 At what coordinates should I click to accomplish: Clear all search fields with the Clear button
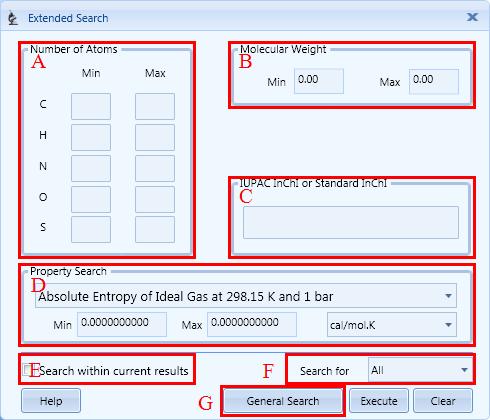point(443,401)
